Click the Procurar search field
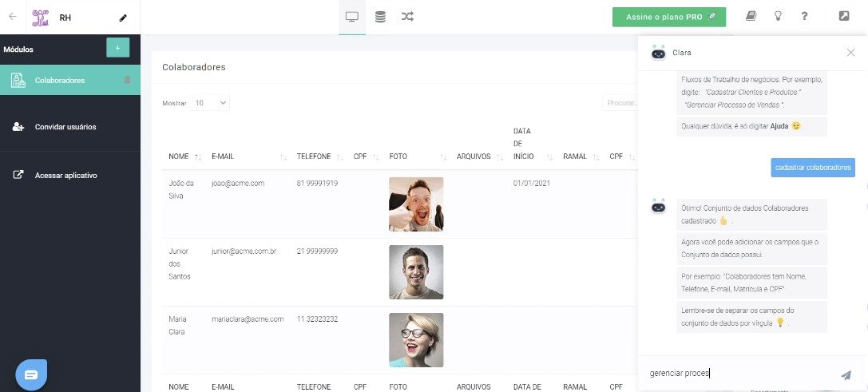The image size is (868, 392). click(x=620, y=103)
